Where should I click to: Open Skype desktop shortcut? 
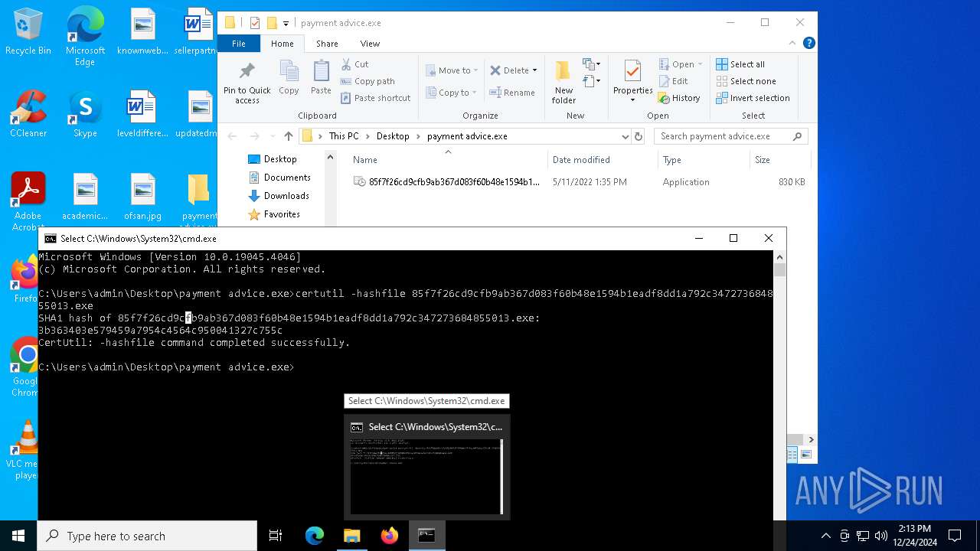tap(85, 115)
